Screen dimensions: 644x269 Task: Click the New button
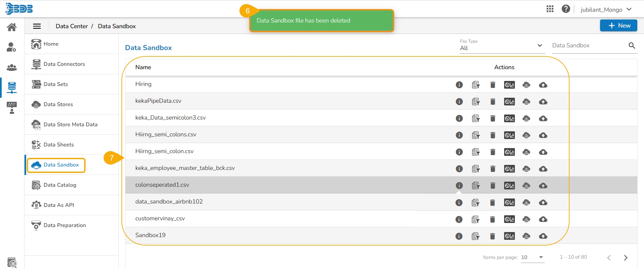(x=619, y=26)
